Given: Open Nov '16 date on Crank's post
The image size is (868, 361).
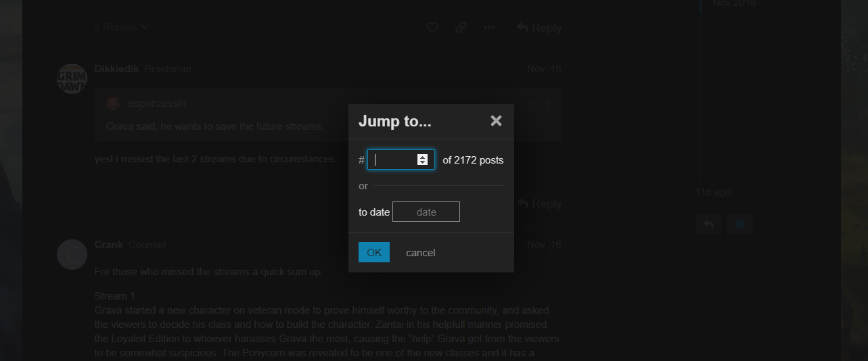Looking at the screenshot, I should click(544, 244).
